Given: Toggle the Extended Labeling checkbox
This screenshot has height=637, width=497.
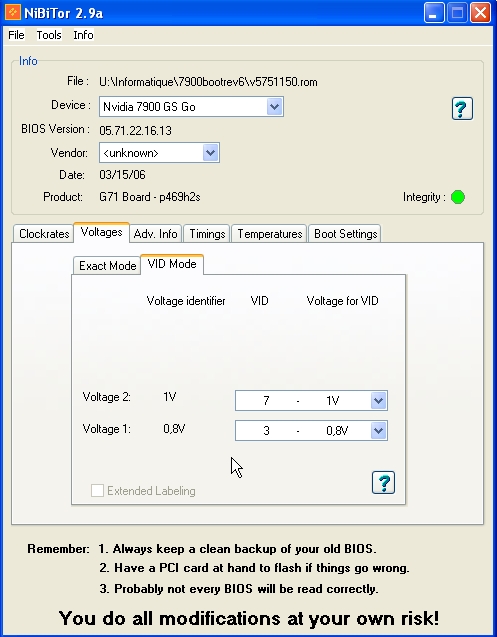Looking at the screenshot, I should coord(97,490).
